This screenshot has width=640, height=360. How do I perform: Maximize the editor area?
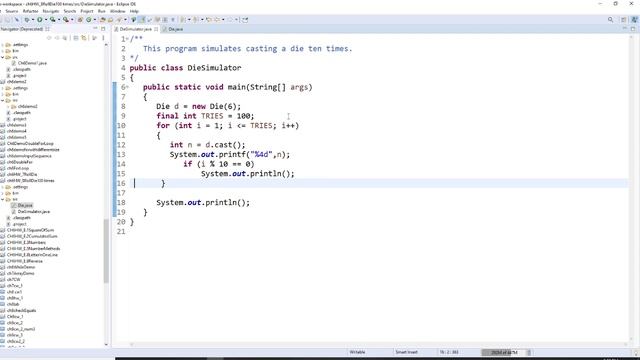[633, 29]
